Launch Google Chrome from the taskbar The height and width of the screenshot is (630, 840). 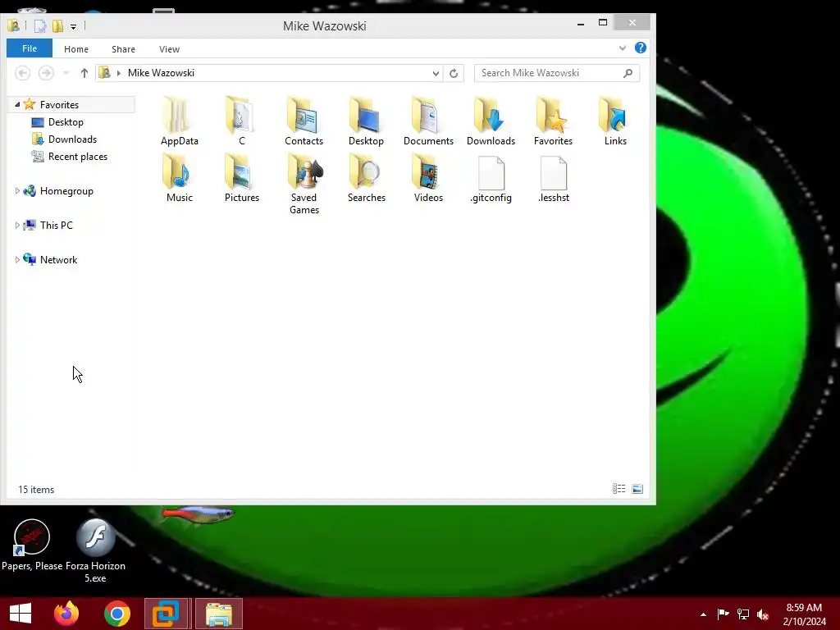tap(116, 614)
